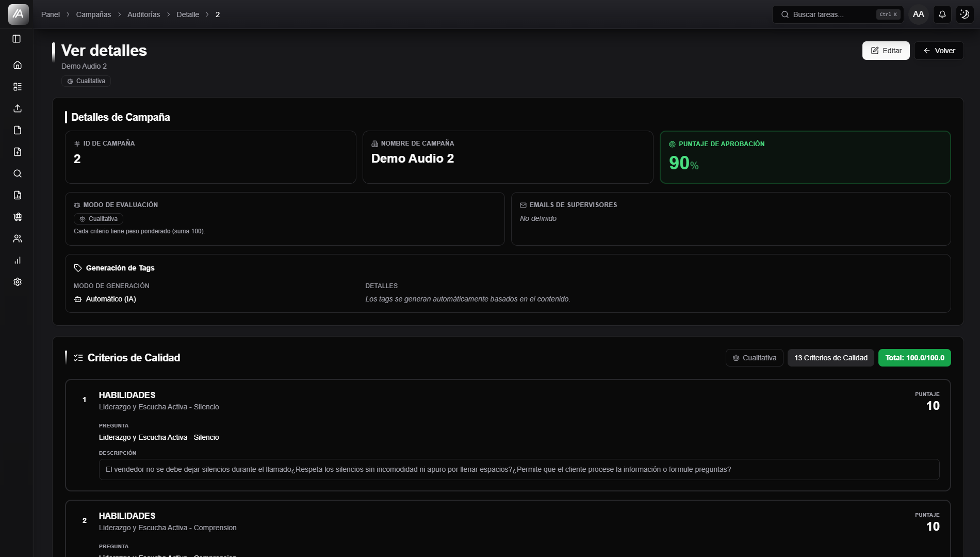Click the HABILIDADES heading of criterion 2
The width and height of the screenshot is (980, 557).
click(127, 516)
